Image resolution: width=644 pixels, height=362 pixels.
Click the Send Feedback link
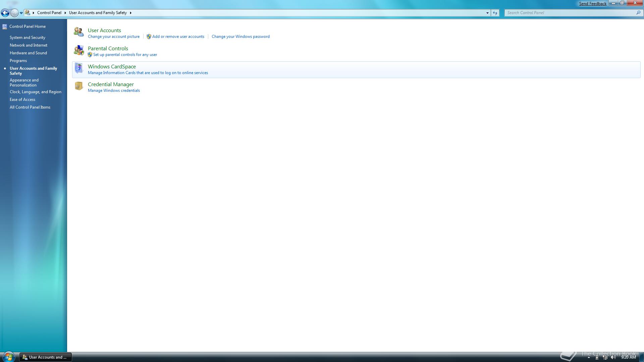pos(593,4)
